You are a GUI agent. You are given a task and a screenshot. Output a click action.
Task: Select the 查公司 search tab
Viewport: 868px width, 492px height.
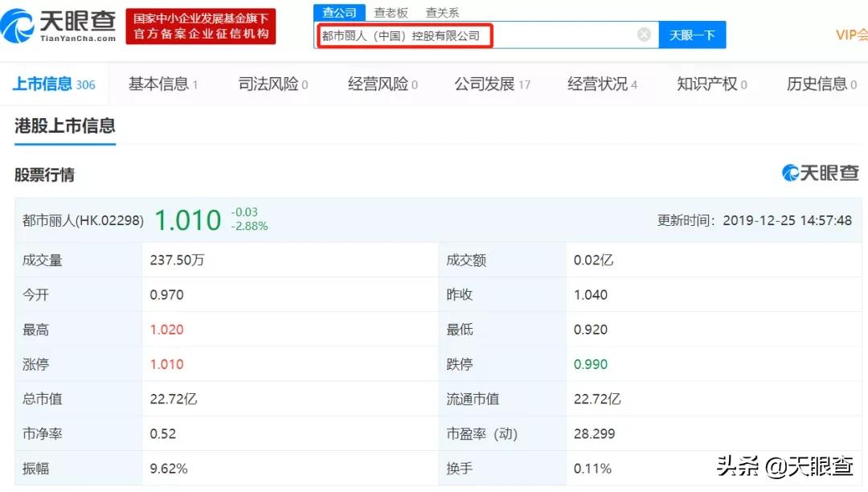click(338, 12)
